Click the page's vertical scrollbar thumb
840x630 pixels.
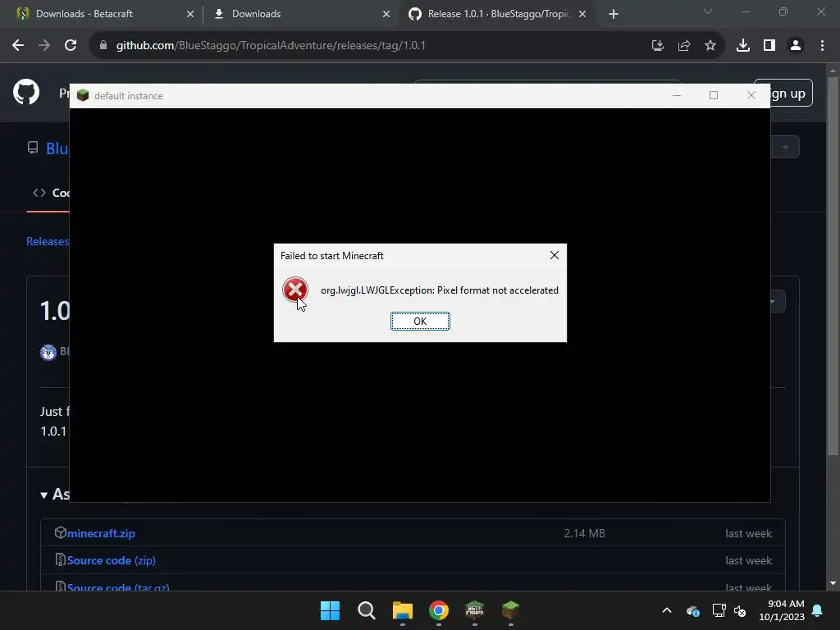(833, 267)
